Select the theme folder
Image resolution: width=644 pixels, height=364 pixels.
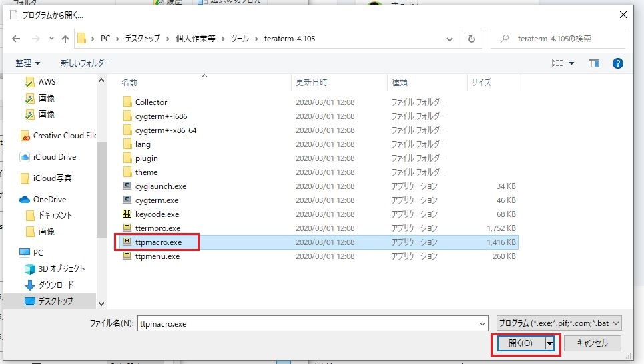tap(147, 172)
